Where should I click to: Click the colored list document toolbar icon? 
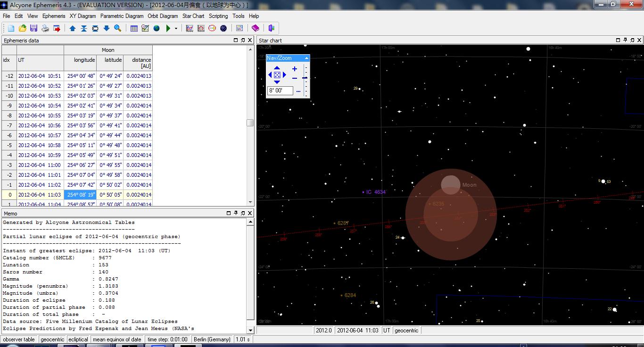pos(239,28)
